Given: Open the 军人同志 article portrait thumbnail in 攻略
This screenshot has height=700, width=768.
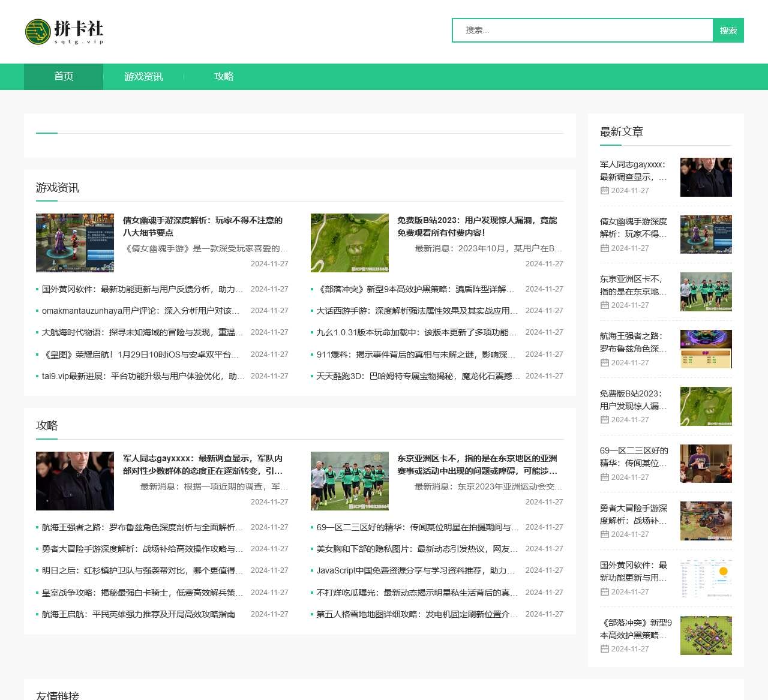Looking at the screenshot, I should point(75,481).
